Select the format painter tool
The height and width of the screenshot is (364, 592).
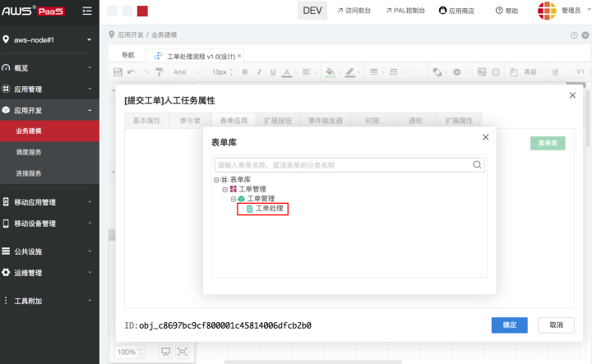(160, 72)
